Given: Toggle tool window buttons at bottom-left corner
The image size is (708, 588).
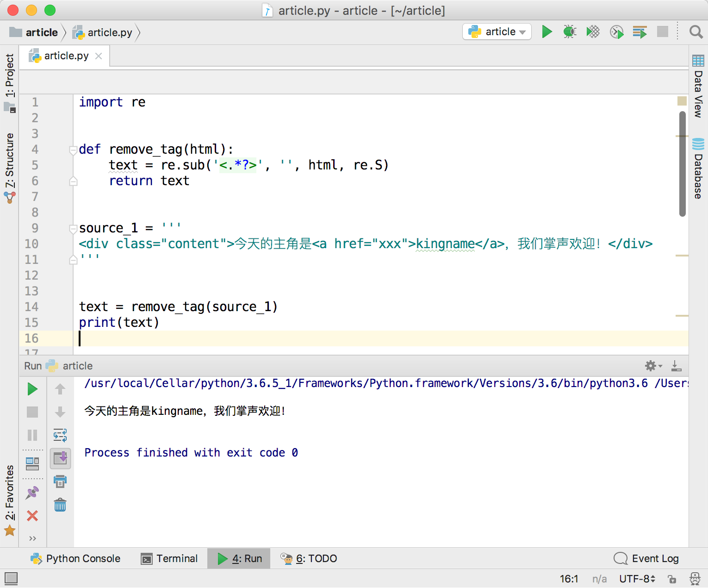Looking at the screenshot, I should pyautogui.click(x=11, y=578).
